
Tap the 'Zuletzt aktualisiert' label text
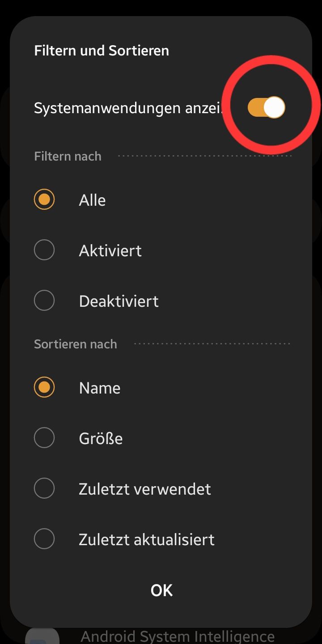147,539
